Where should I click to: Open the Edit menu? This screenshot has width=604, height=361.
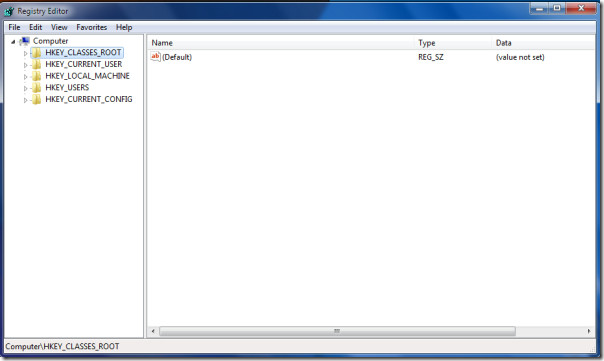click(35, 27)
